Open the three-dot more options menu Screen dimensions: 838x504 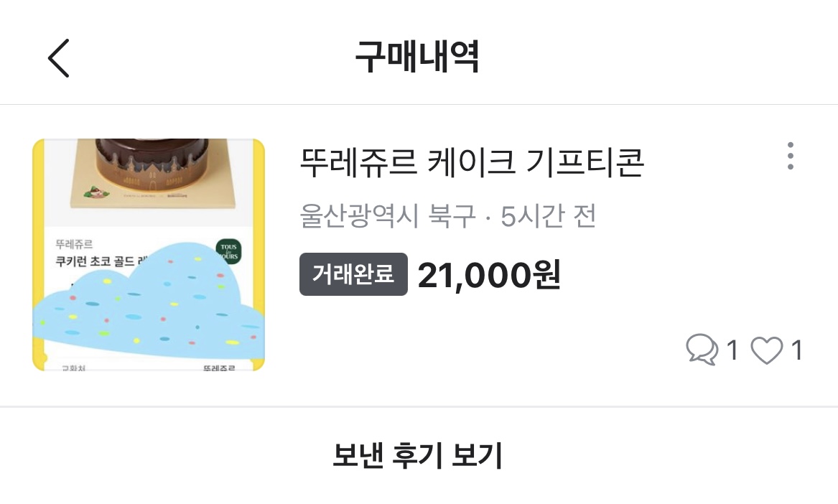pyautogui.click(x=790, y=156)
